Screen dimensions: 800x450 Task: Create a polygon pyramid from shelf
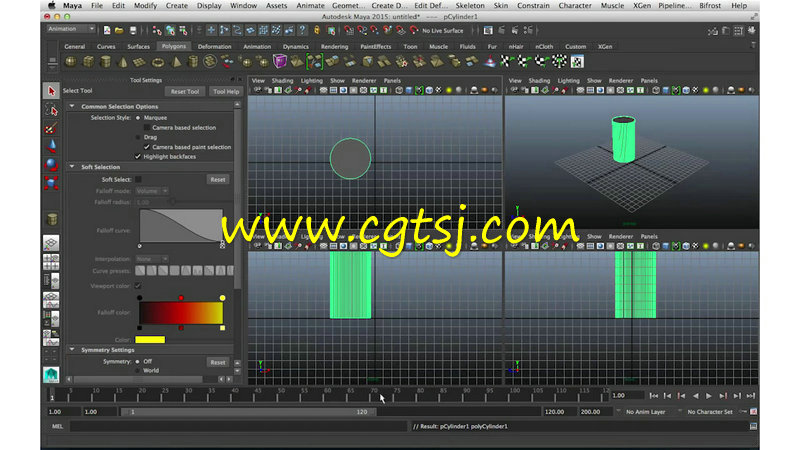pos(176,62)
